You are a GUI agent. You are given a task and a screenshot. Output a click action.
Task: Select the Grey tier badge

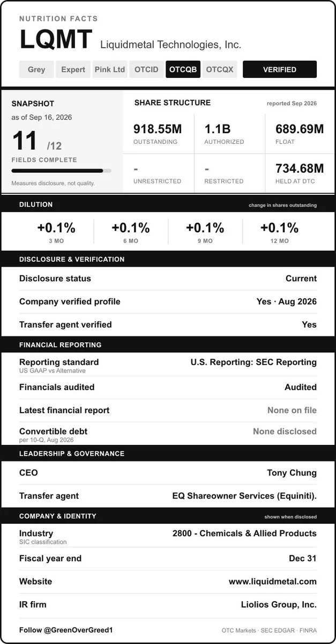click(36, 69)
